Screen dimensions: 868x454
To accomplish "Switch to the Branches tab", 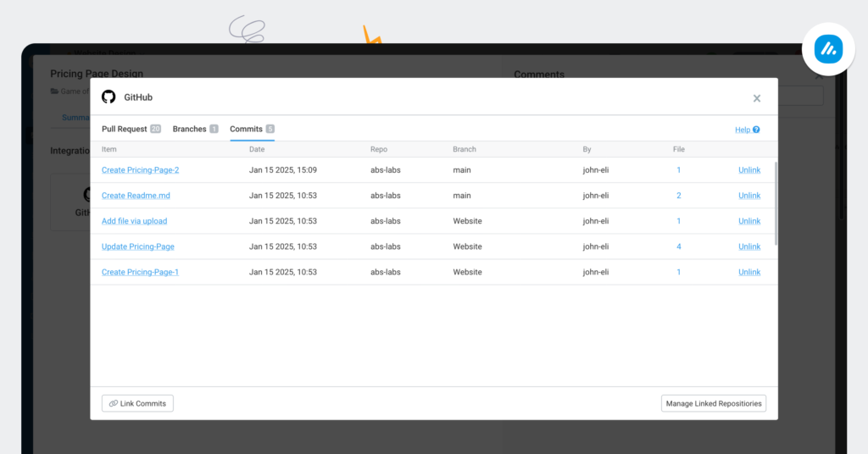I will 190,129.
